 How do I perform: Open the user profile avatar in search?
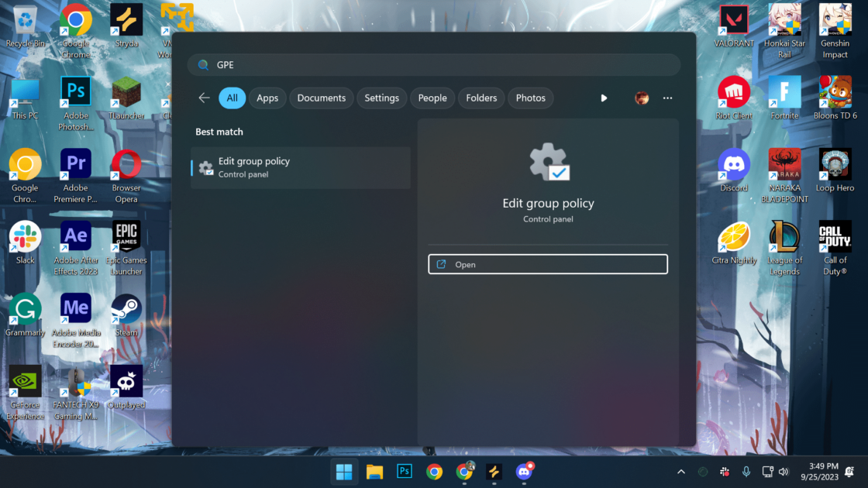click(642, 98)
